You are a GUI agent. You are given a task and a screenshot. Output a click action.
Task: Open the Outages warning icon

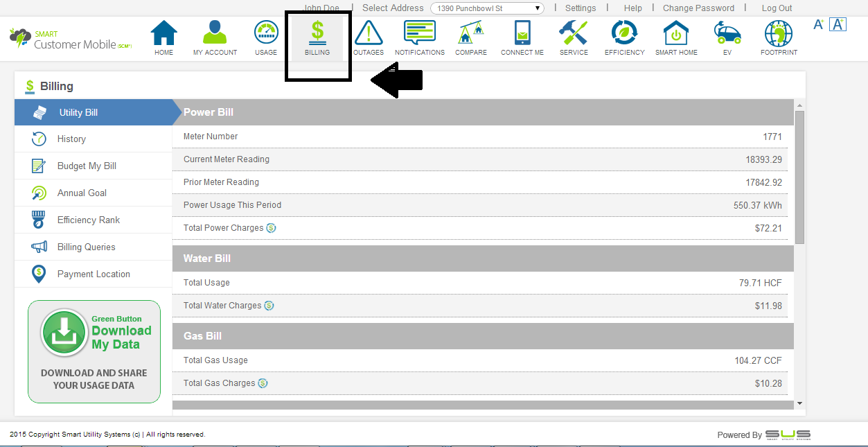pyautogui.click(x=369, y=37)
